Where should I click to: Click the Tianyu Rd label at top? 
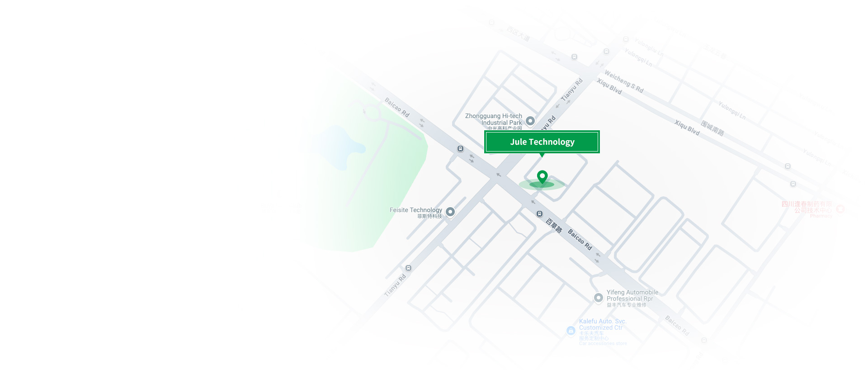pyautogui.click(x=572, y=90)
